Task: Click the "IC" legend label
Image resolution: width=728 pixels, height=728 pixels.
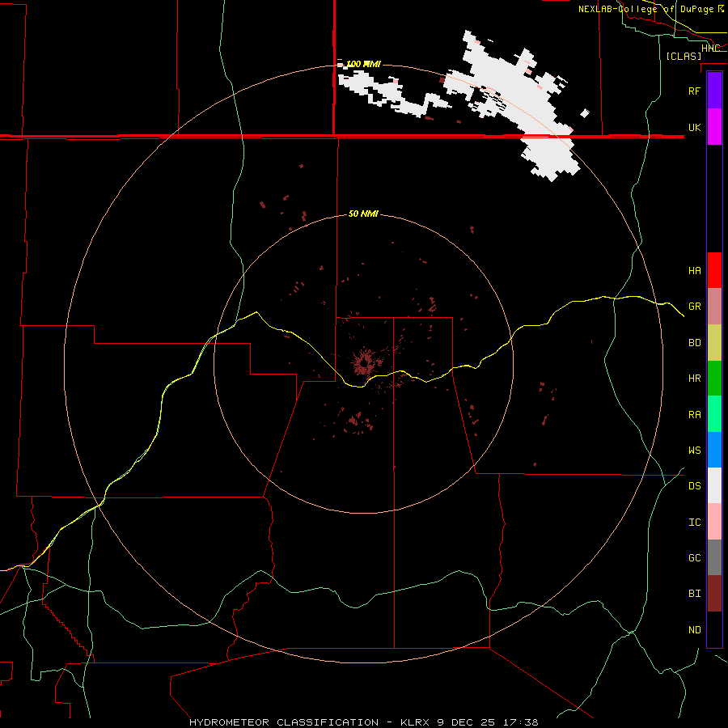Action: (x=695, y=523)
